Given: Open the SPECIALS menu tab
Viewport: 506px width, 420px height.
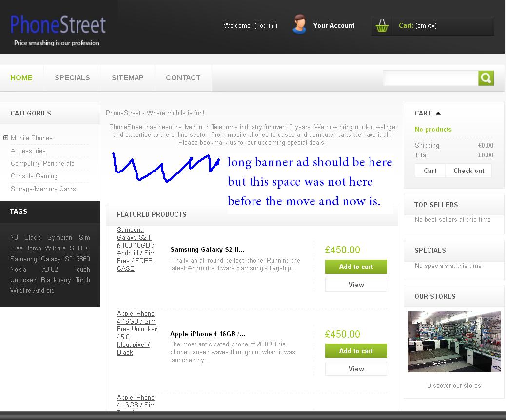Looking at the screenshot, I should coord(72,78).
